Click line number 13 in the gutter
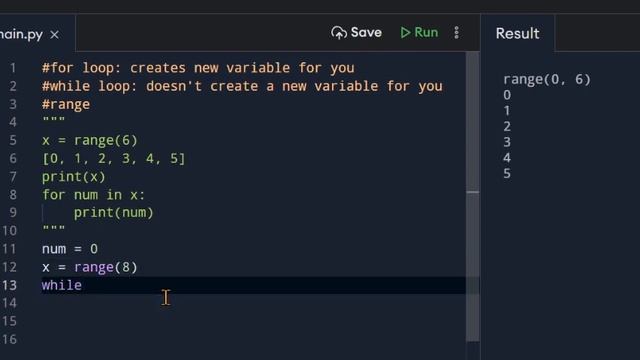The image size is (640, 360). 9,285
